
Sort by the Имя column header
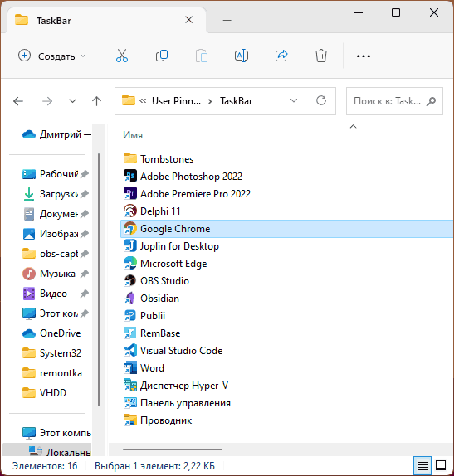(x=133, y=135)
